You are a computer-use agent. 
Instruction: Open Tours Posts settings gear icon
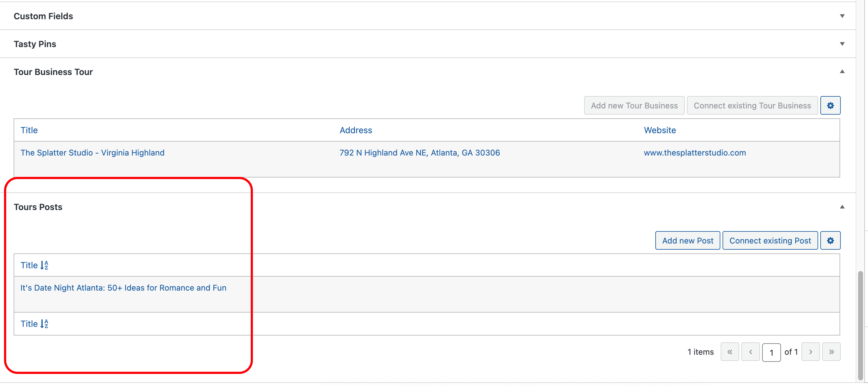tap(830, 241)
